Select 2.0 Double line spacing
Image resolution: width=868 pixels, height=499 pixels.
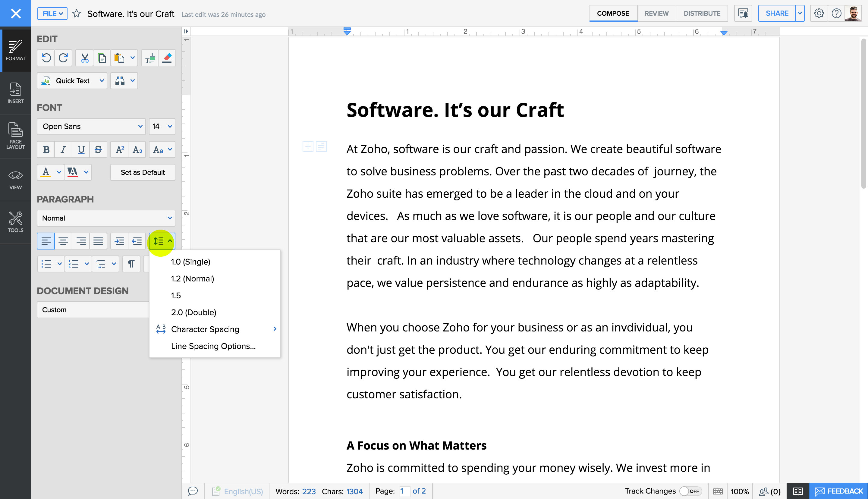(x=194, y=312)
